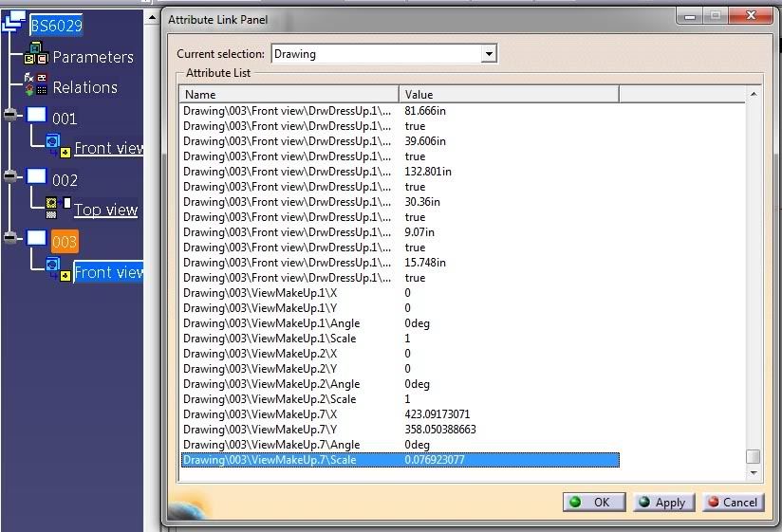Click the BS6029 drawing root icon

pos(13,22)
